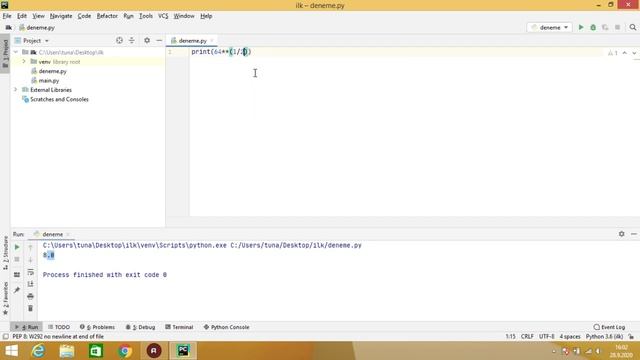Open Chrome from the taskbar
The image size is (640, 360).
click(x=125, y=351)
